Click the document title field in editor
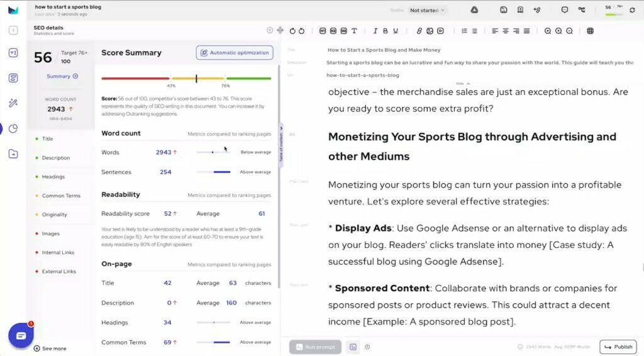Screen dimensions: 644x356 pyautogui.click(x=384, y=50)
